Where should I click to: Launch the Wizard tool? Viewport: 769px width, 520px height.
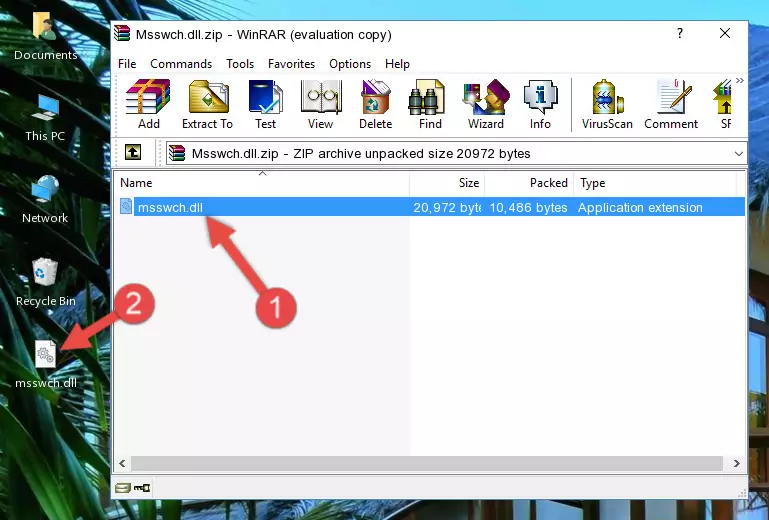pos(486,104)
